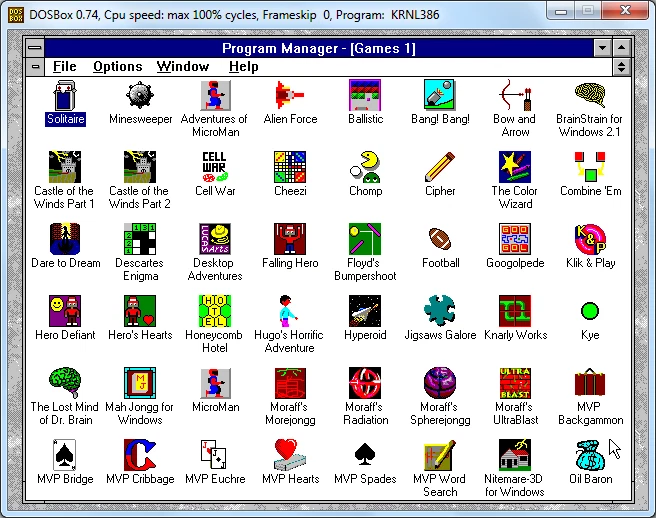Image resolution: width=656 pixels, height=518 pixels.
Task: Select the MVP Euchre cards icon
Action: click(x=214, y=455)
